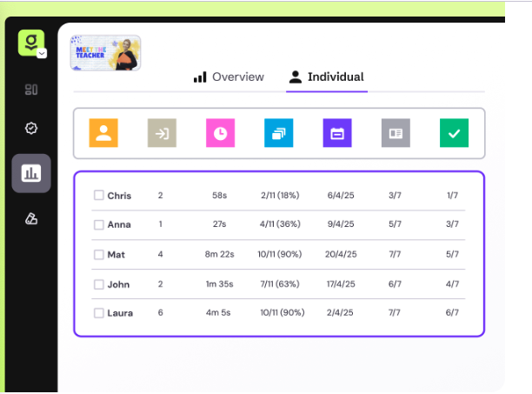Click the name Anna in the table
This screenshot has width=532, height=394.
coord(119,224)
